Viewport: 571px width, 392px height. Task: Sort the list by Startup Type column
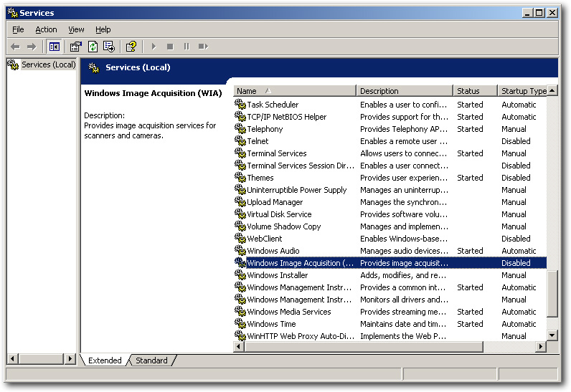(522, 91)
